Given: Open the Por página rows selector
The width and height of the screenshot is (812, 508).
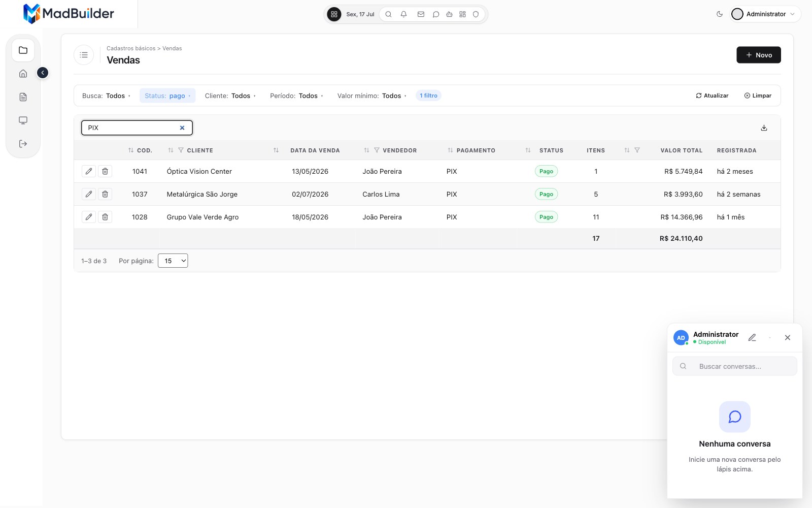Looking at the screenshot, I should coord(173,261).
